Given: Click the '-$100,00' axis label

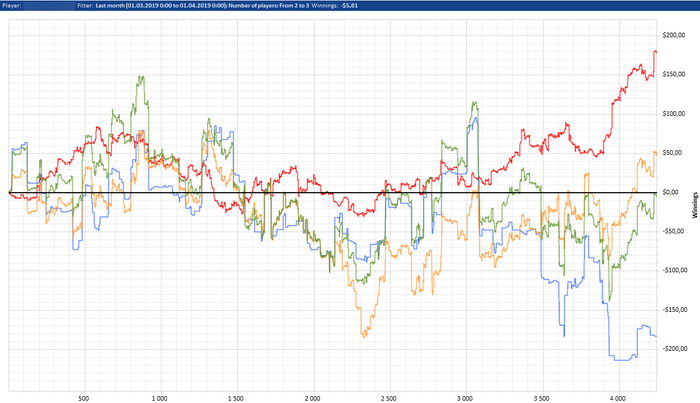Looking at the screenshot, I should tap(674, 270).
